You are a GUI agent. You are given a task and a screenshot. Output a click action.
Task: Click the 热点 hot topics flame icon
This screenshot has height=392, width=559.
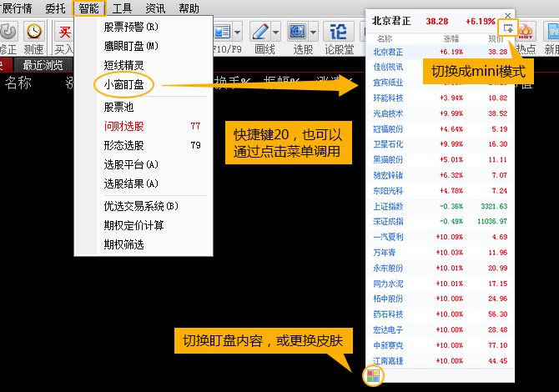[526, 32]
